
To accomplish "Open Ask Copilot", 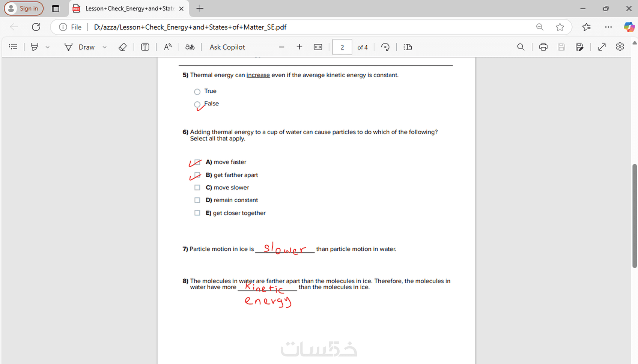I will (x=227, y=47).
